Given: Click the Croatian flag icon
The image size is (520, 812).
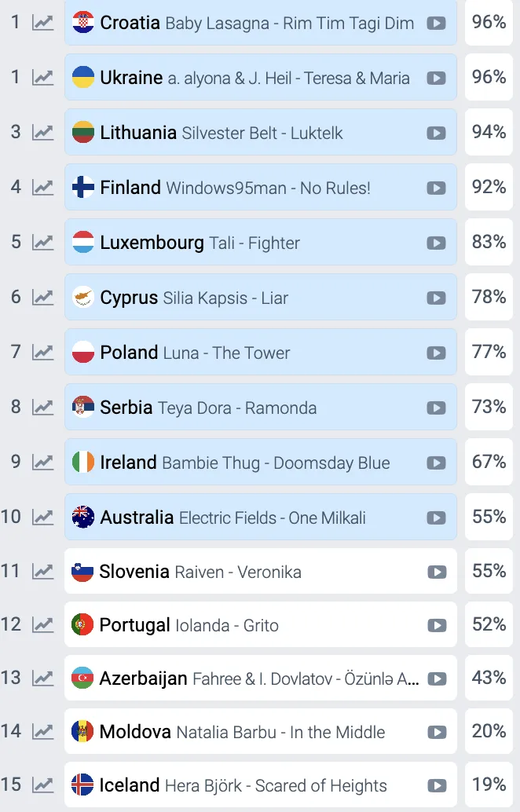Looking at the screenshot, I should 82,23.
